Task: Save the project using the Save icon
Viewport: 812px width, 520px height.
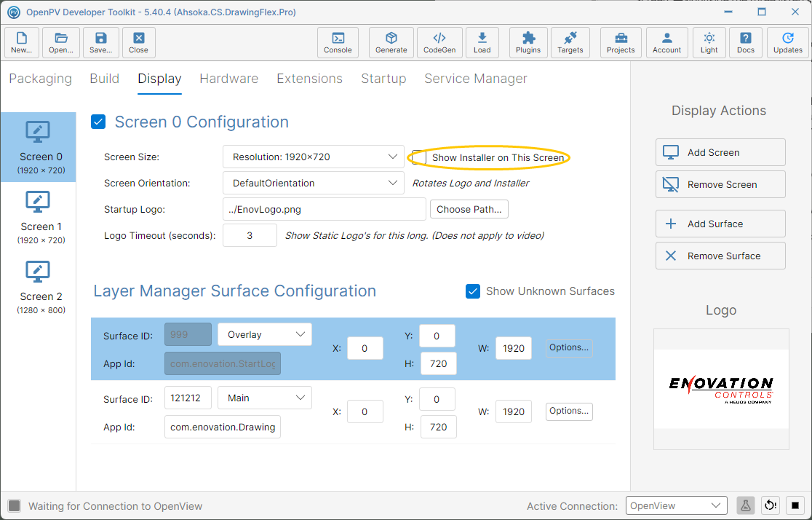Action: point(101,42)
